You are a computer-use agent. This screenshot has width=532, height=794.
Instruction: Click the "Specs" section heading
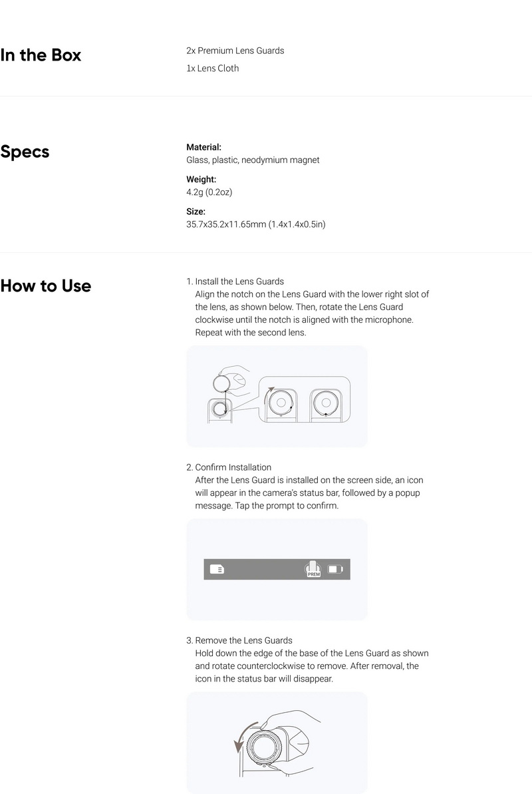point(25,152)
